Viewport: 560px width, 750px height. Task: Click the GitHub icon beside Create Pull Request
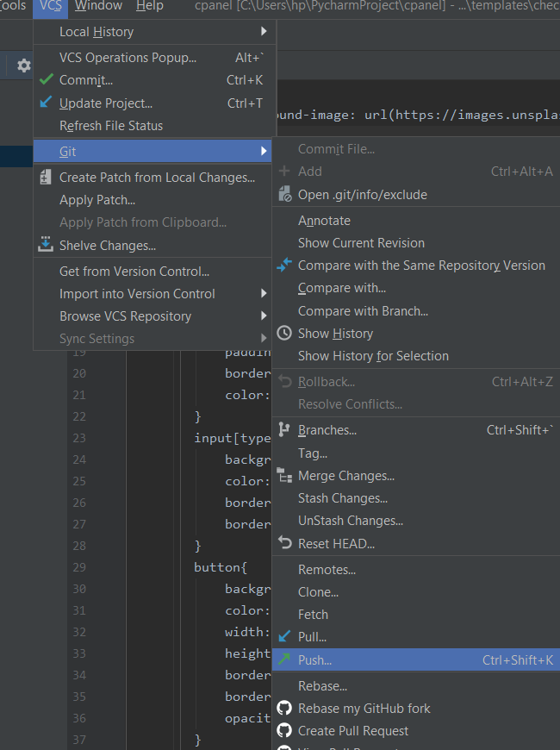click(284, 731)
